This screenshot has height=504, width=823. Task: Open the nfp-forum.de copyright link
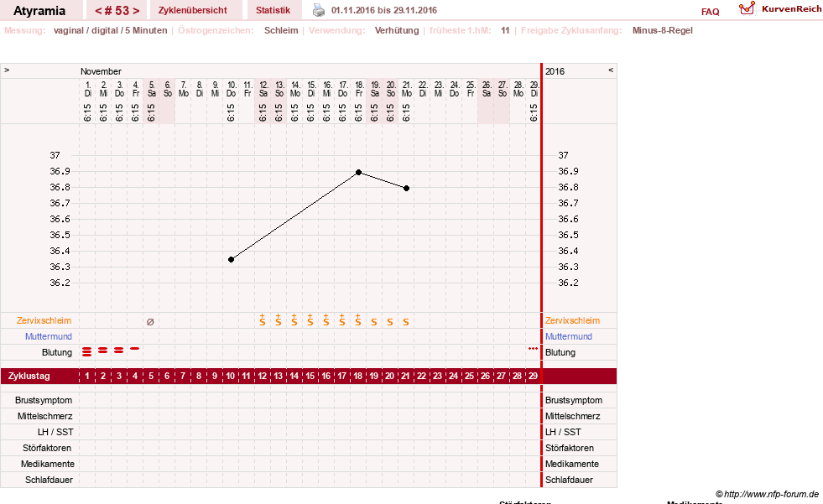point(767,494)
